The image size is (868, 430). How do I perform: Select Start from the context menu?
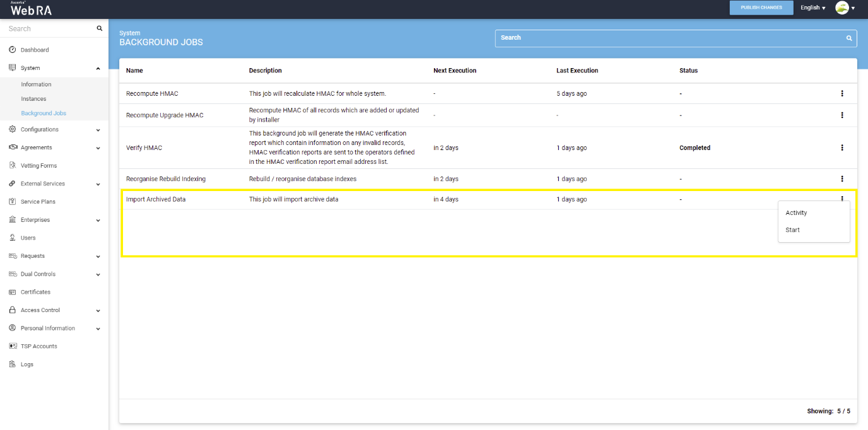pyautogui.click(x=793, y=230)
